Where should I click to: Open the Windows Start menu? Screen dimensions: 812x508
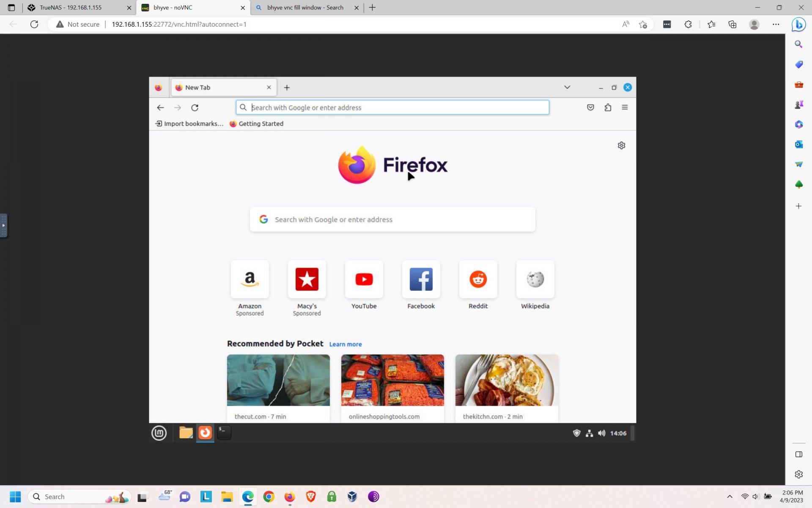pos(15,497)
